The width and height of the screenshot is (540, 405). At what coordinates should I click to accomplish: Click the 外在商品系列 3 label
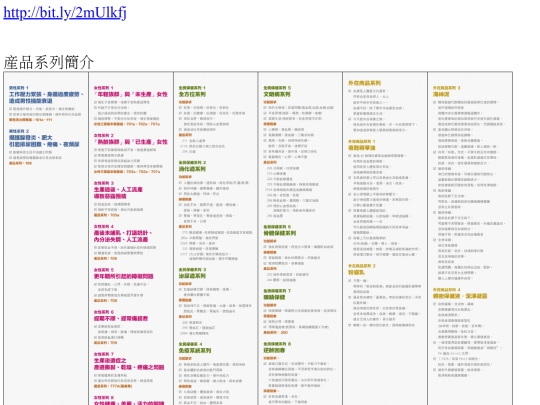447,88
